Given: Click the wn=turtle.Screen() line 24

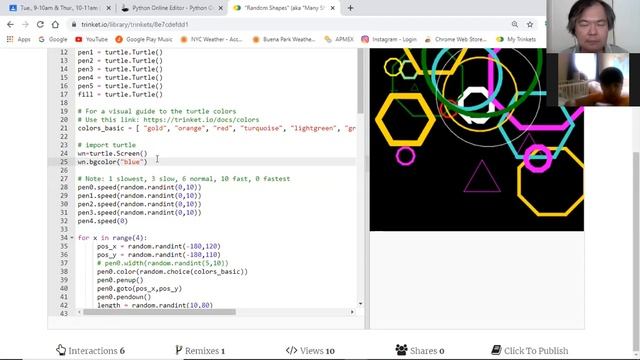Looking at the screenshot, I should coord(113,153).
